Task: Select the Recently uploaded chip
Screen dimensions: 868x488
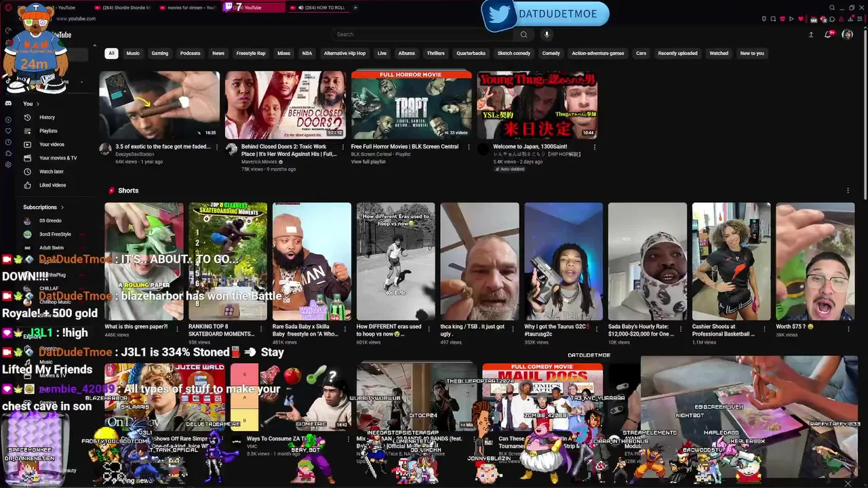Action: point(677,54)
